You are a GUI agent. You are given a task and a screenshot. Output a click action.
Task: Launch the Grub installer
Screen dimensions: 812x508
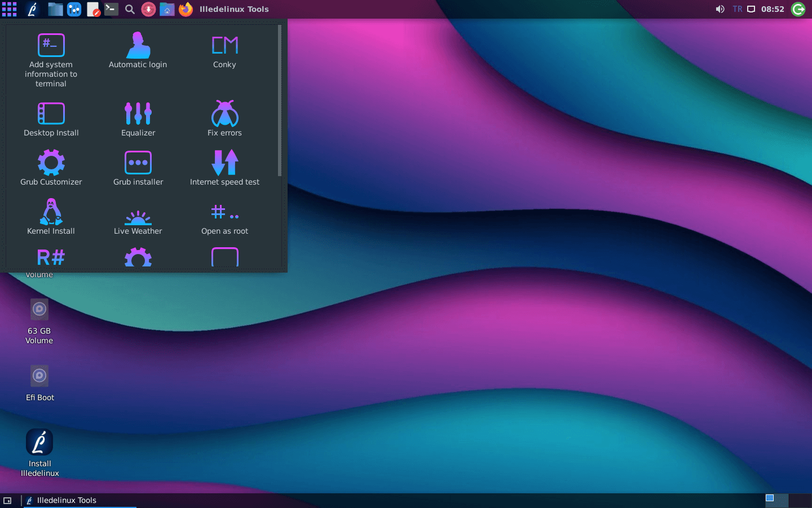138,168
